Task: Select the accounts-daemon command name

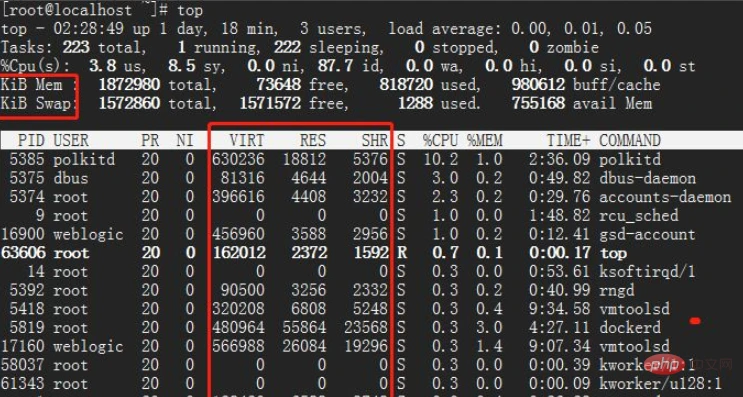Action: (665, 197)
